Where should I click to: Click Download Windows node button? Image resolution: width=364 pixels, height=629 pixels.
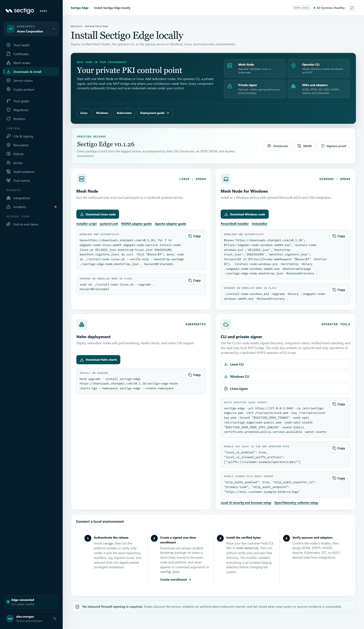click(x=245, y=214)
